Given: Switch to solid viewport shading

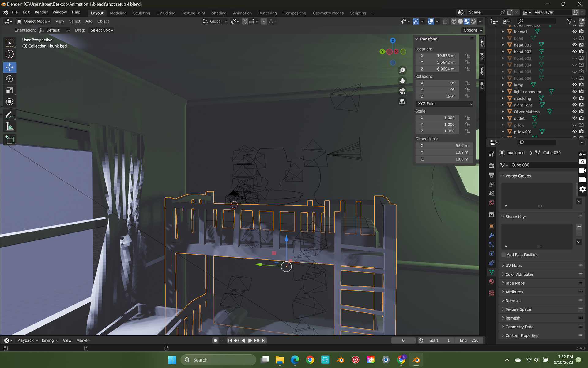Looking at the screenshot, I should (460, 21).
